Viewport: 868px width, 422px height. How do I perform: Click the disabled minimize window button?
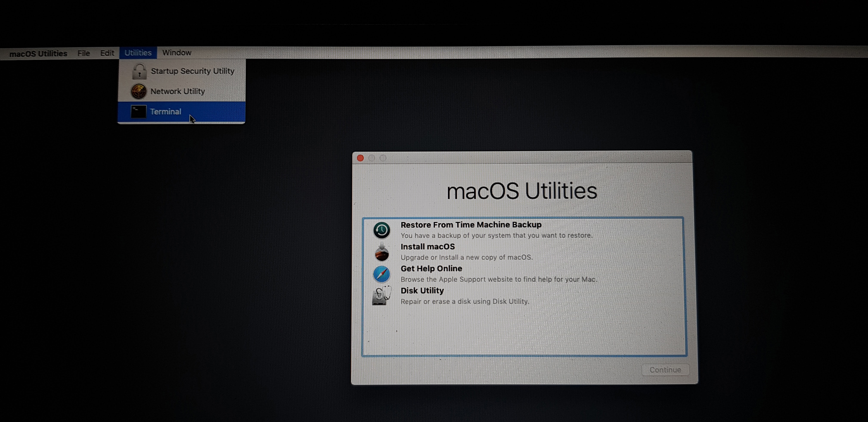coord(372,158)
